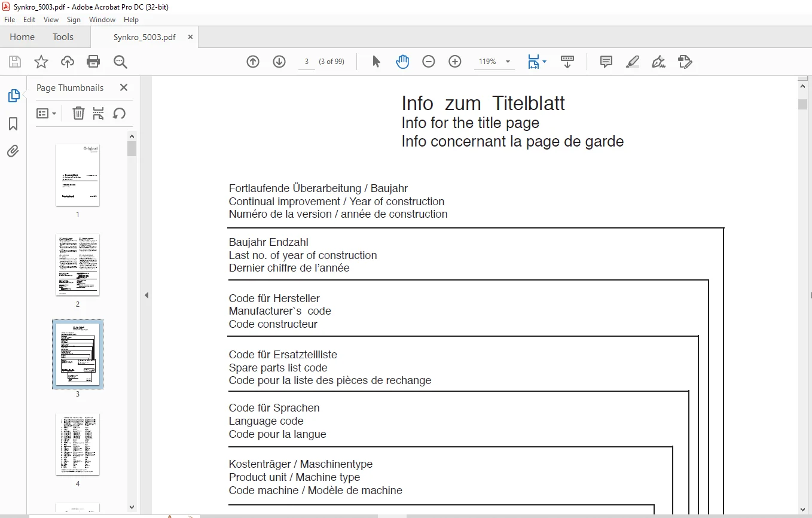Viewport: 812px width, 518px height.
Task: Add a comment note
Action: coord(606,62)
